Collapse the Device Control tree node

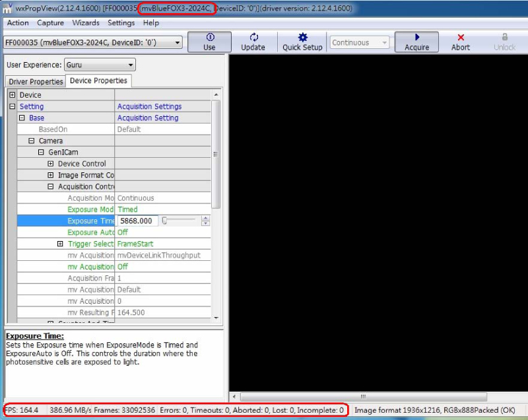51,164
